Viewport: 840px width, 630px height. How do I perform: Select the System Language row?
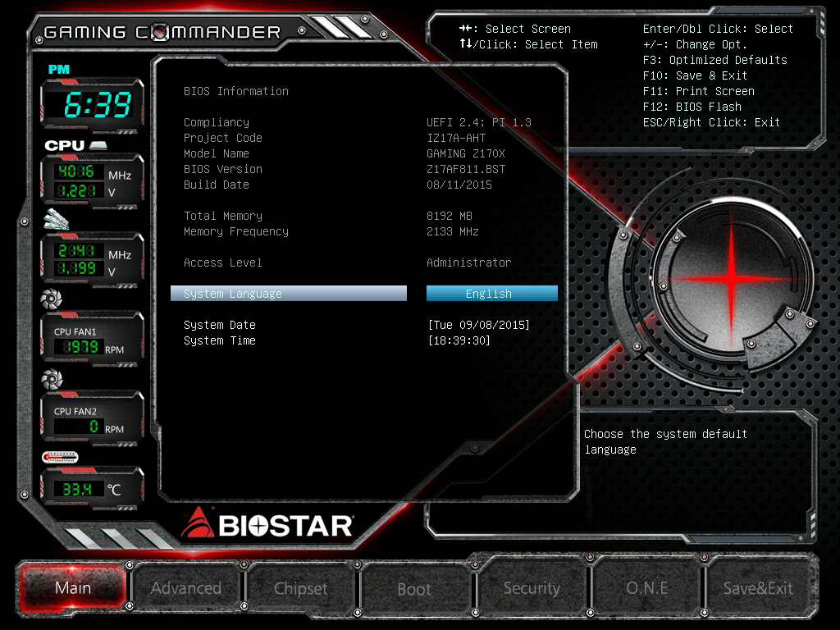click(x=289, y=293)
